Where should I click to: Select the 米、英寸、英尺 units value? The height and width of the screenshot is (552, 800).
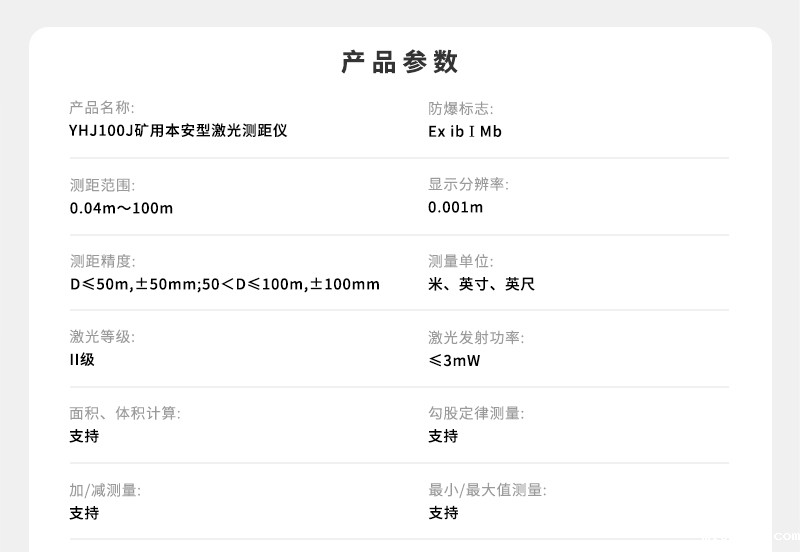pos(481,284)
